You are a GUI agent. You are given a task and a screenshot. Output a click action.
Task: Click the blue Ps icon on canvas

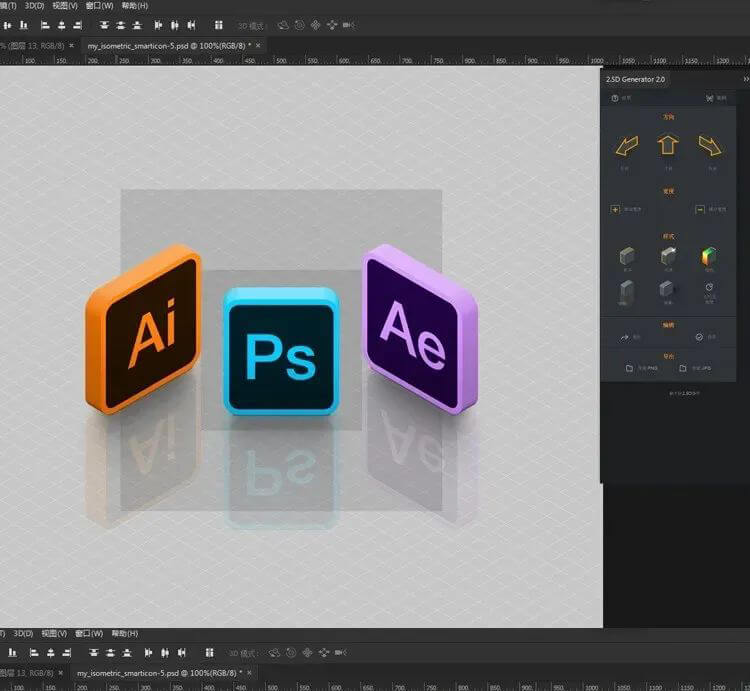click(281, 352)
